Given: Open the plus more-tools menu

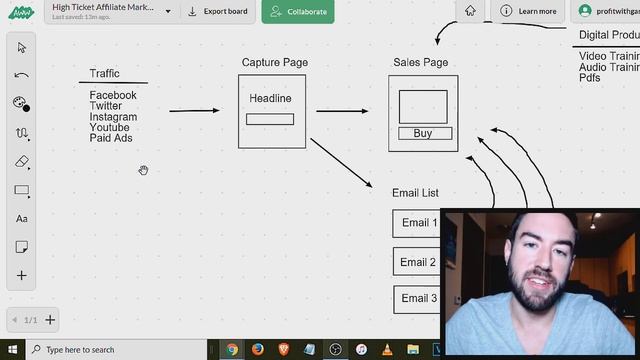Looking at the screenshot, I should point(22,276).
